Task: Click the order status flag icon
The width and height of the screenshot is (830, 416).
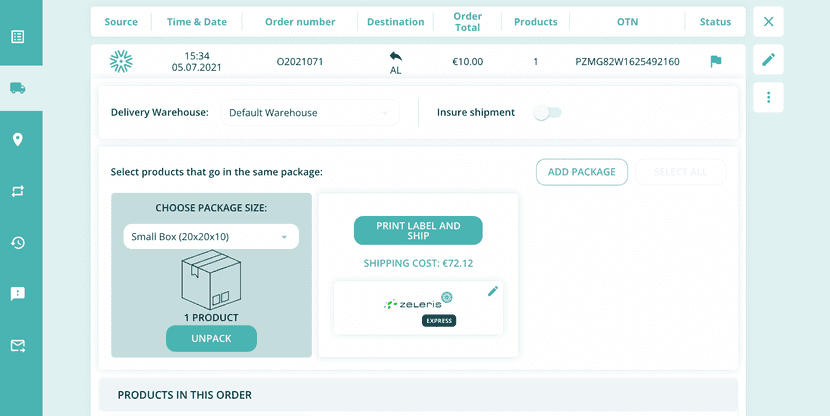Action: (x=716, y=62)
